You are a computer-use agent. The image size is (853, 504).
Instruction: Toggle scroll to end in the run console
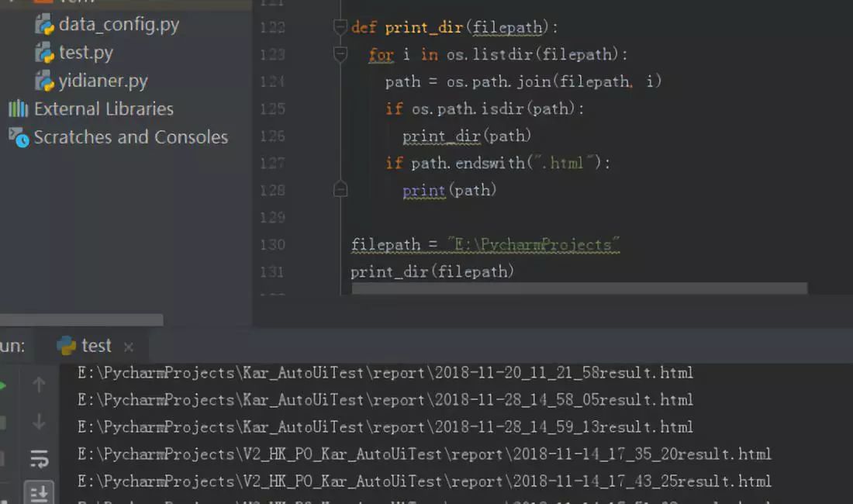[39, 493]
